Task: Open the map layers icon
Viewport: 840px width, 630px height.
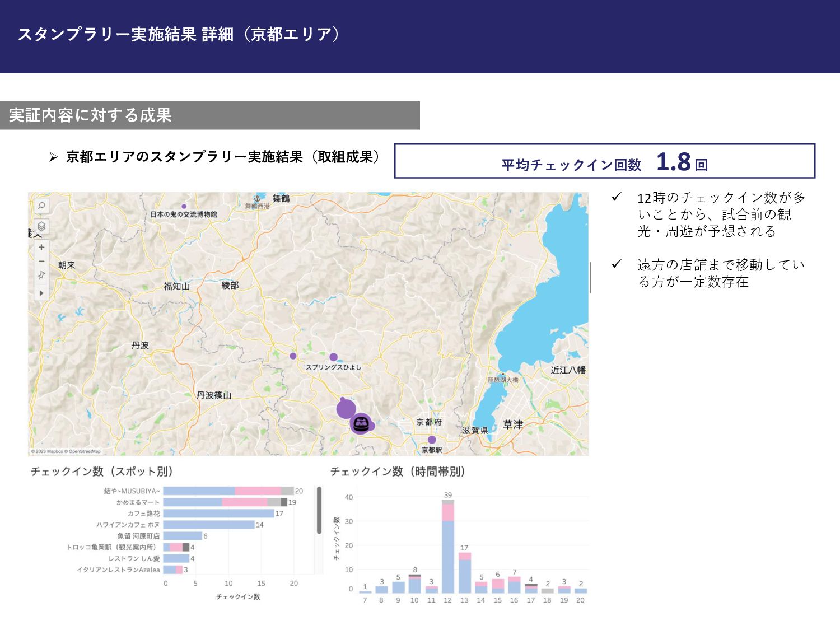Action: [41, 226]
